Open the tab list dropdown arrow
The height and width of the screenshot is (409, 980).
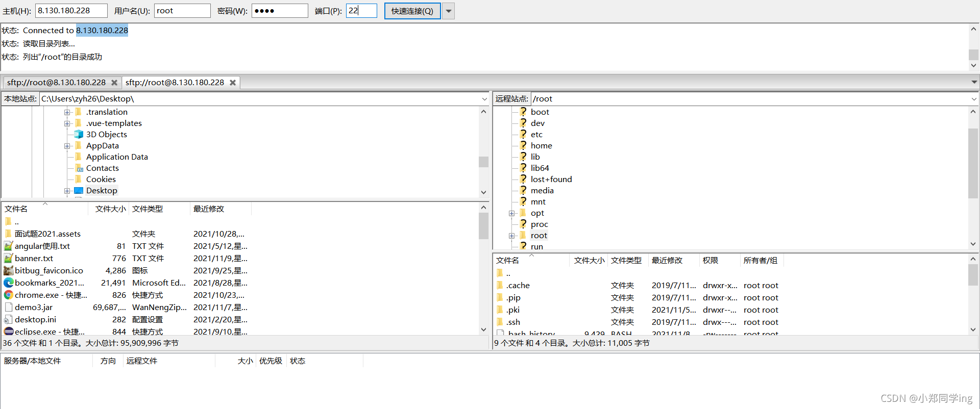click(x=974, y=82)
